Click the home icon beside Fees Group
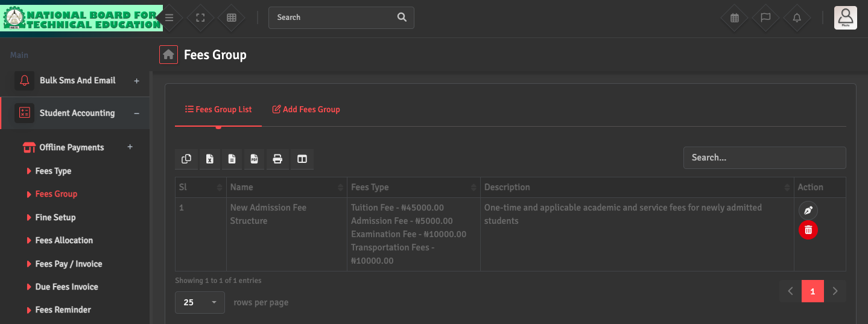 click(169, 55)
